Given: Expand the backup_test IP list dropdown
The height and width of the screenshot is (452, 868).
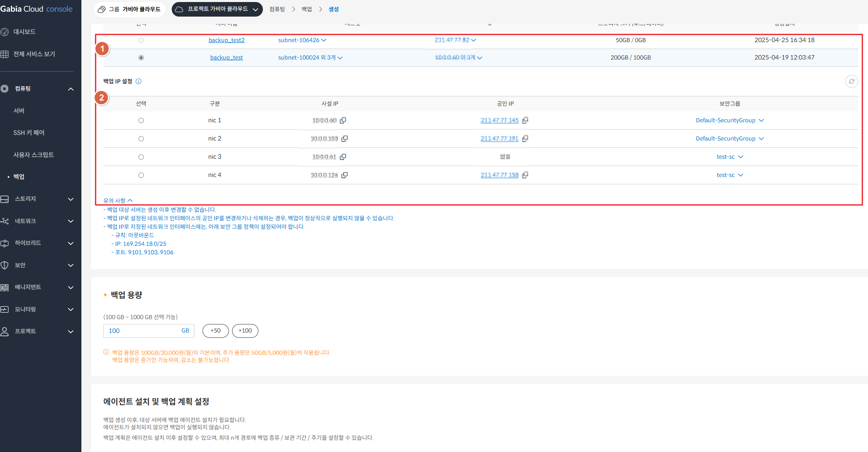Looking at the screenshot, I should pos(480,58).
